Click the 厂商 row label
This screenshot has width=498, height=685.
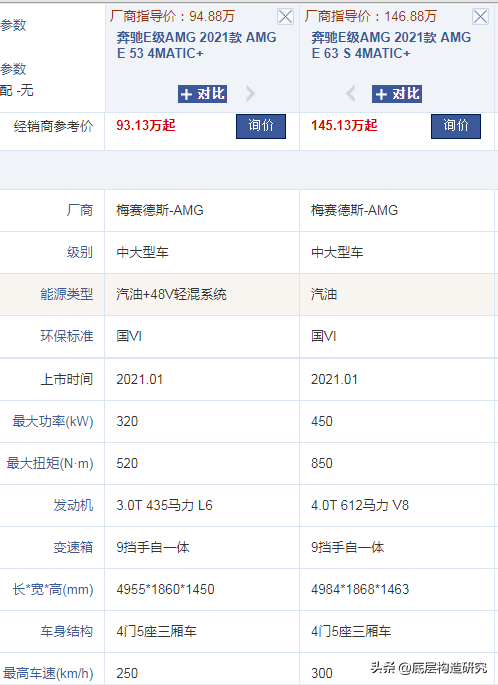80,210
